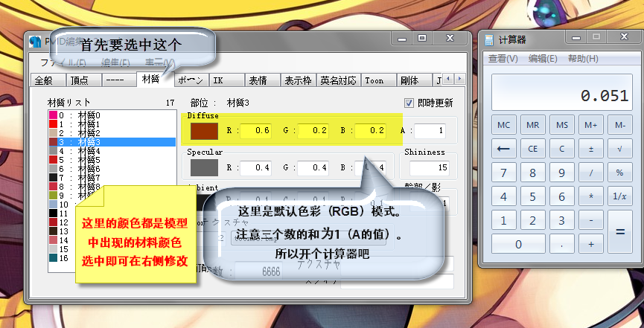Open Calculator 查看(V) menu
The width and height of the screenshot is (644, 328).
[x=503, y=59]
